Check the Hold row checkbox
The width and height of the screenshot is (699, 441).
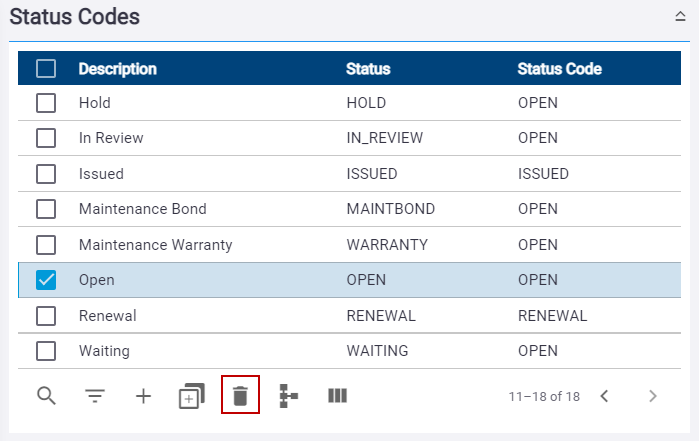pos(46,103)
